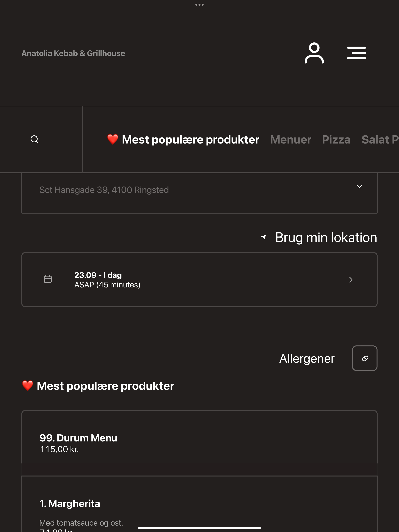Click the search magnifier icon
The height and width of the screenshot is (532, 399).
point(34,139)
